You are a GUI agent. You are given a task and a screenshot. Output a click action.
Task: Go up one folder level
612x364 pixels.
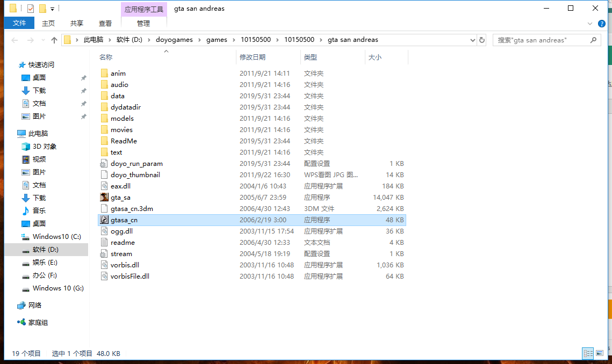click(x=54, y=40)
